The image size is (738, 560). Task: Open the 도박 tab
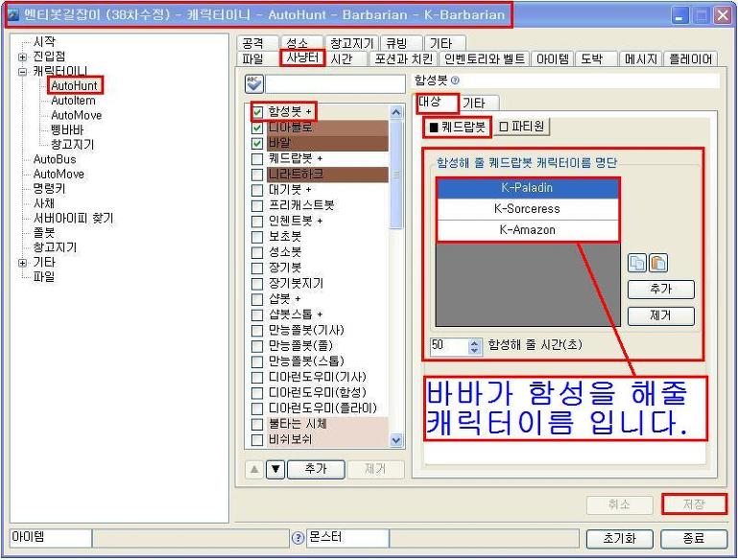point(595,58)
